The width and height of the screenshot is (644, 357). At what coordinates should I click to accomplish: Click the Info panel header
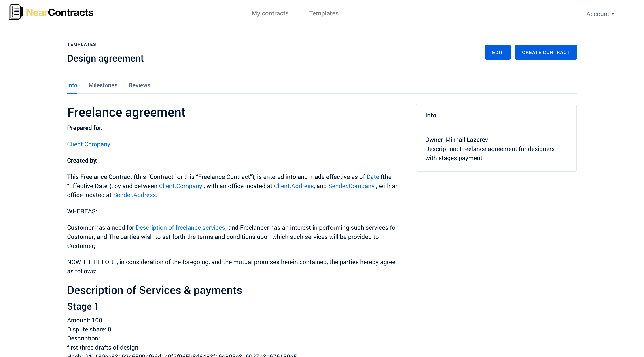[x=430, y=115]
